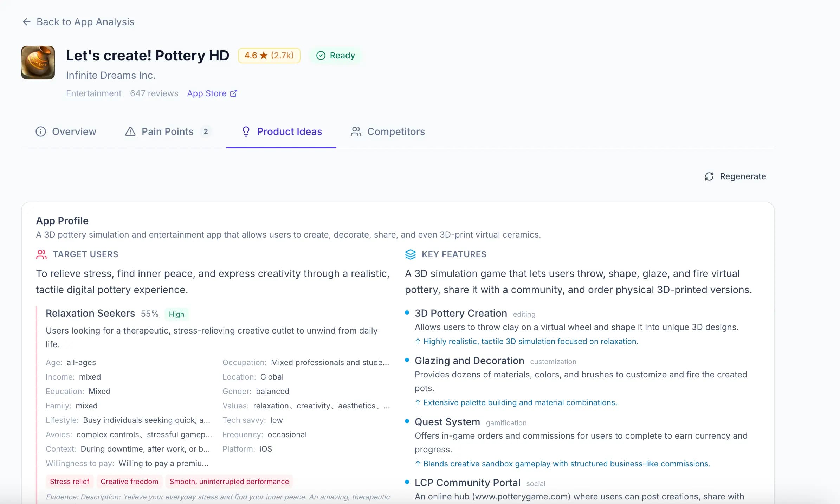Image resolution: width=840 pixels, height=504 pixels.
Task: Click the Highly realistic tactile 3D simulation note
Action: point(526,341)
